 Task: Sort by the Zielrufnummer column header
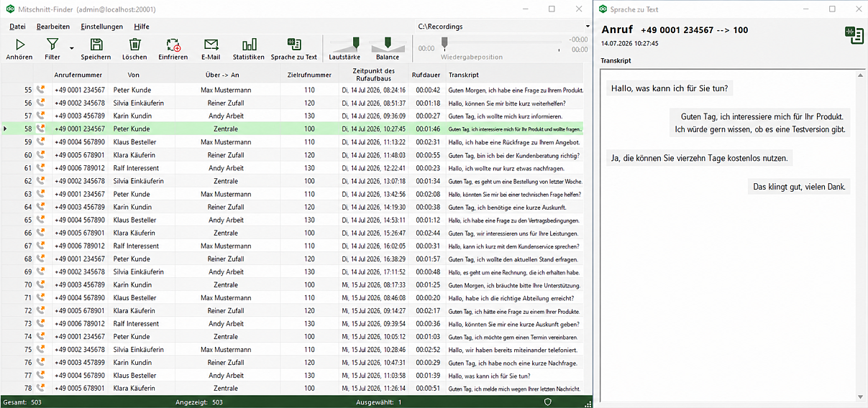coord(309,75)
